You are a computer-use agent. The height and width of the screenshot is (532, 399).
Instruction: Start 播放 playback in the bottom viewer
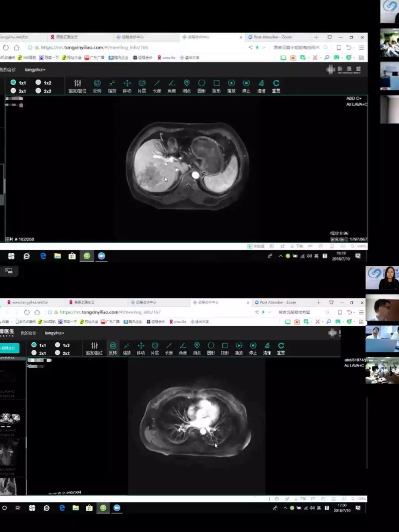[x=239, y=348]
